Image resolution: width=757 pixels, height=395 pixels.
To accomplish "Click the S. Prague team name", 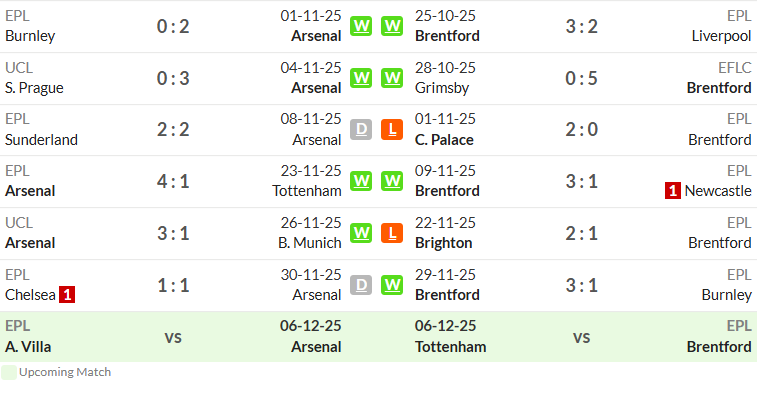I will click(34, 88).
